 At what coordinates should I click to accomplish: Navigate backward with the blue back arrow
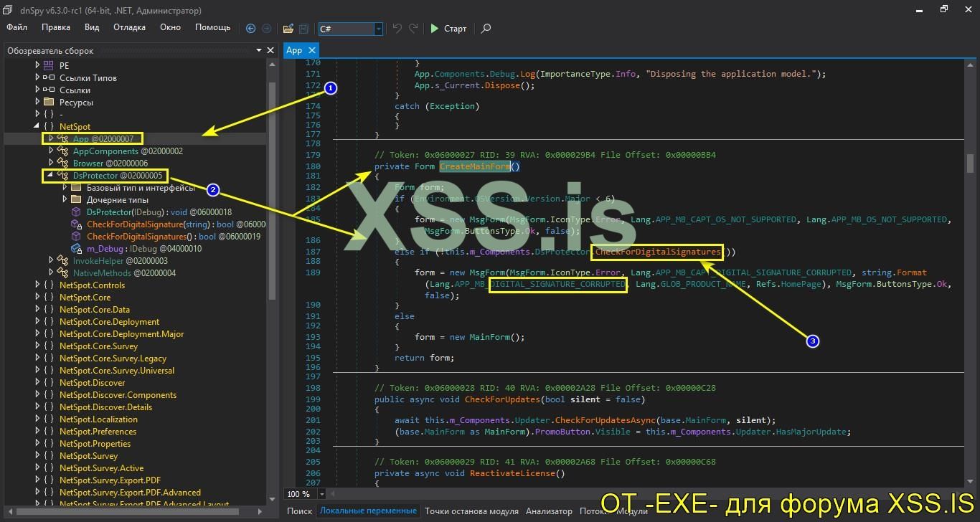250,29
